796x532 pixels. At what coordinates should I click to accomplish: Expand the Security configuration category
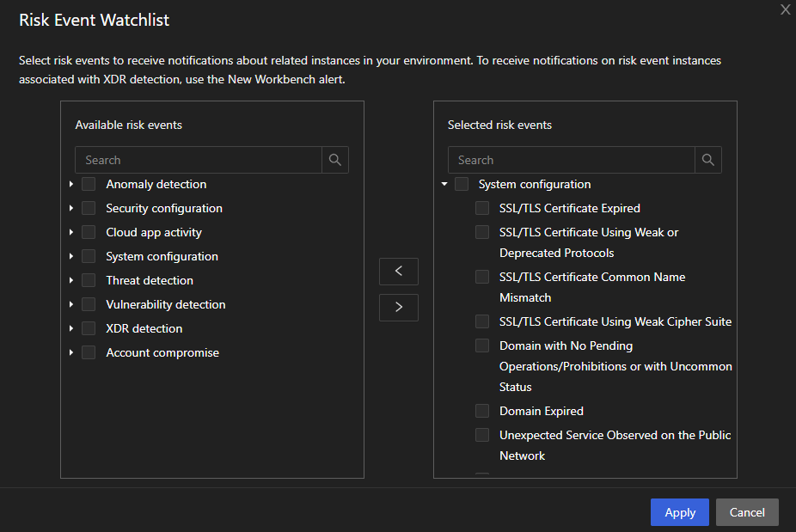click(71, 208)
